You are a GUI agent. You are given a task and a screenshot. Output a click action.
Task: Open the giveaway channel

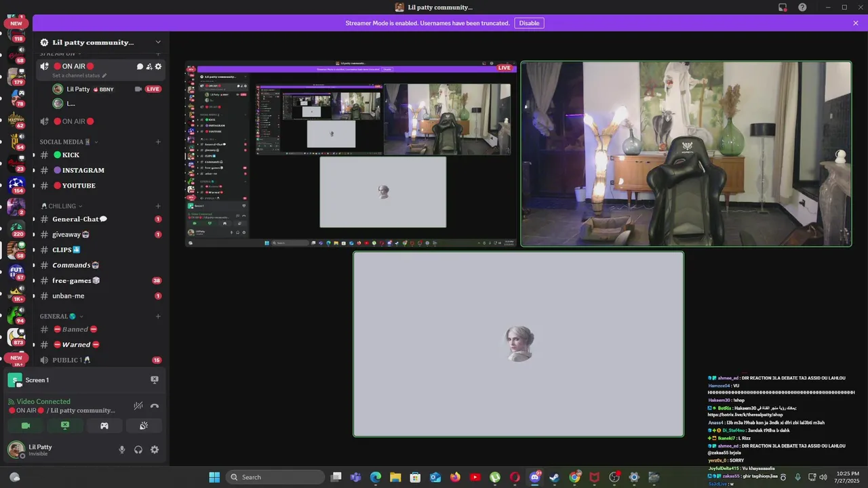coord(100,235)
